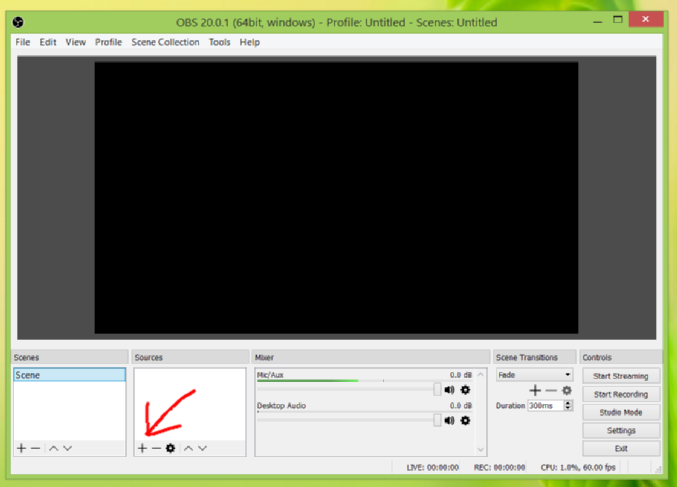Increase transition duration with up stepper

point(568,403)
